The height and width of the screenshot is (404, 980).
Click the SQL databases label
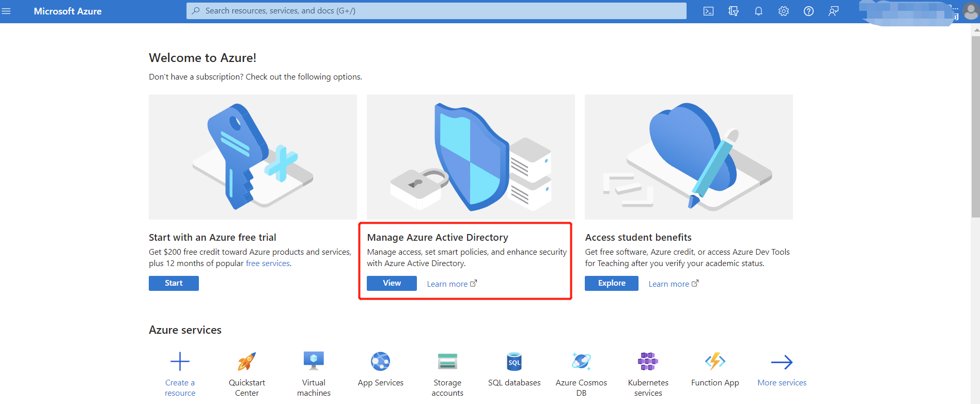point(514,383)
